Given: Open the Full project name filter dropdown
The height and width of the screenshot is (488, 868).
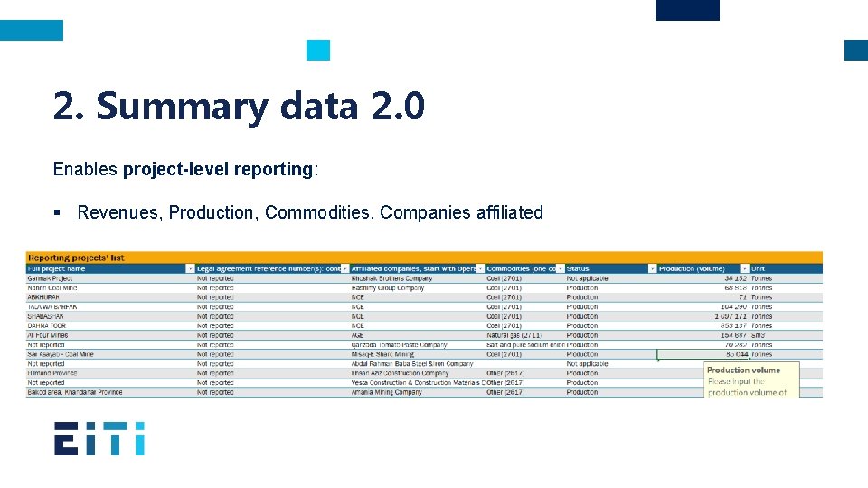Looking at the screenshot, I should click(190, 269).
